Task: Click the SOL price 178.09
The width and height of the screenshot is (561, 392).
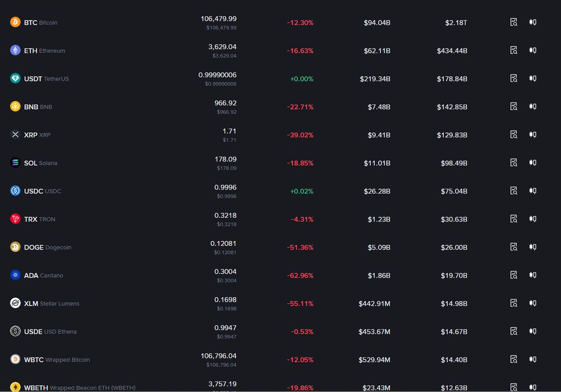Action: [225, 159]
